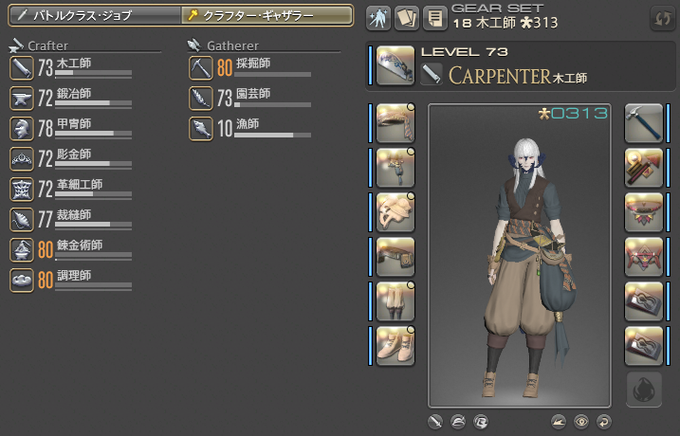
Task: Select the 彫金師 Goldsmith tiara icon
Action: 22,159
